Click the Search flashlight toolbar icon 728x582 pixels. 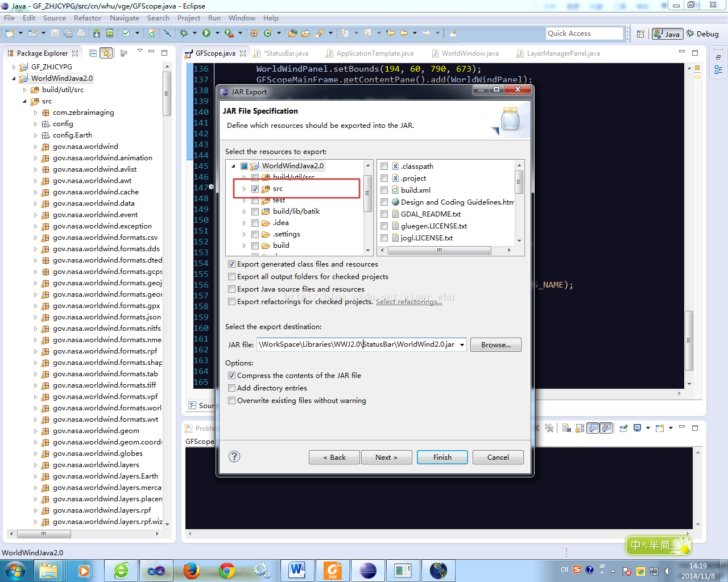pos(320,34)
